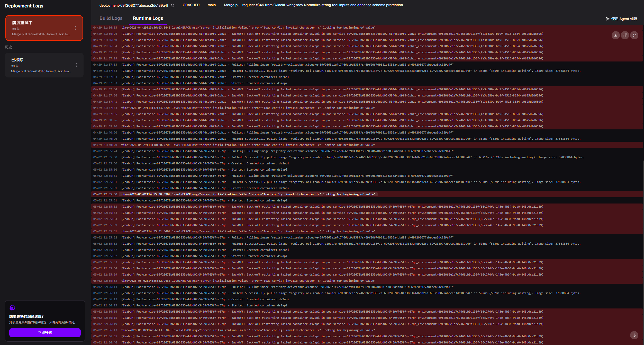This screenshot has width=644, height=345.
Task: Select the 05/02 22:55:31 Pulled in 537ms line
Action: coord(367,182)
